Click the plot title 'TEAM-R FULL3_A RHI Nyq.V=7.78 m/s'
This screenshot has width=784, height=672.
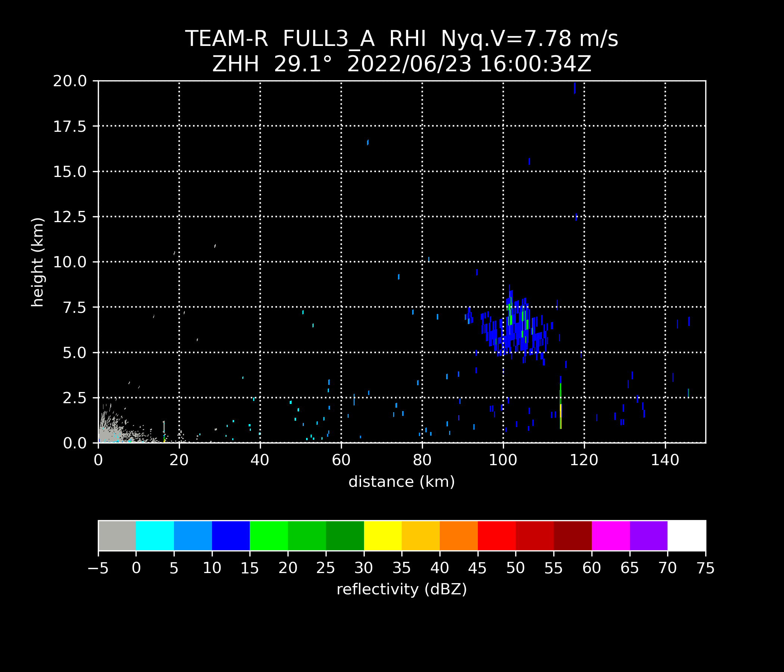(x=401, y=38)
